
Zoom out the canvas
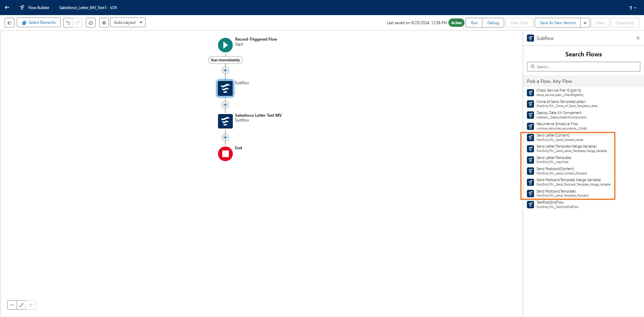12,305
